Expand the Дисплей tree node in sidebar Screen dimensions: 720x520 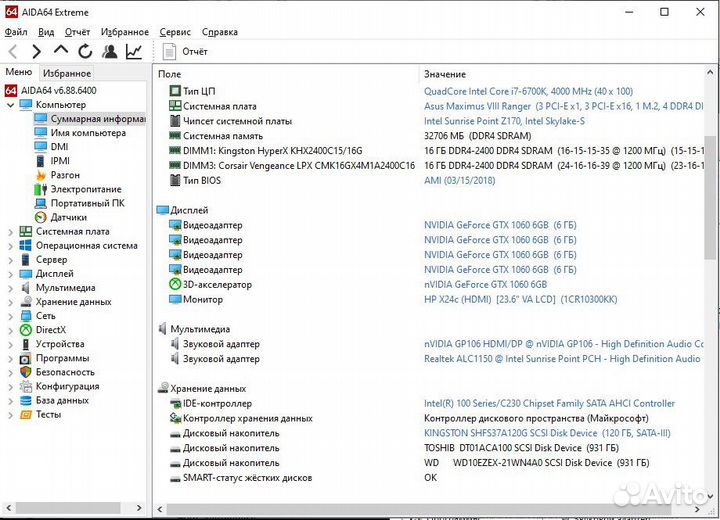coord(11,274)
